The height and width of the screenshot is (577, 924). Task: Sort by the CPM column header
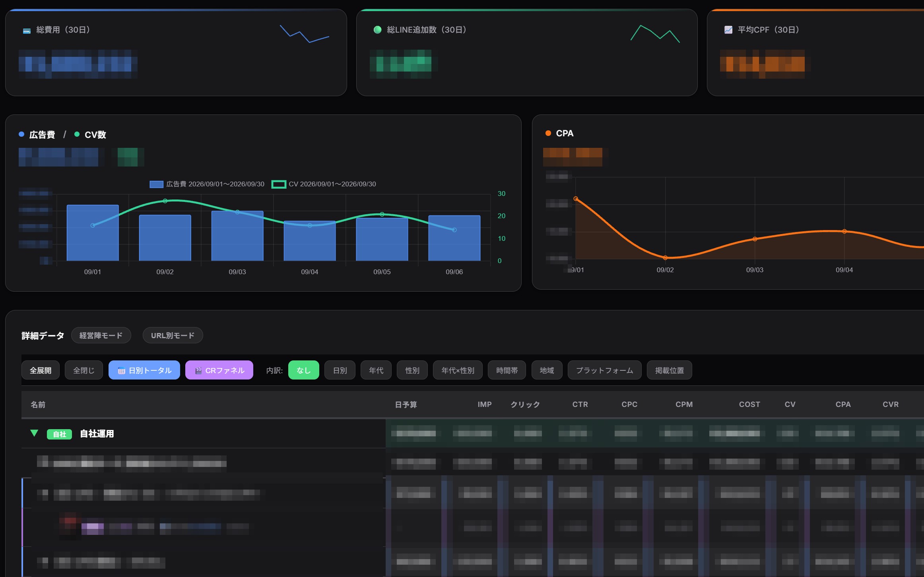tap(684, 405)
